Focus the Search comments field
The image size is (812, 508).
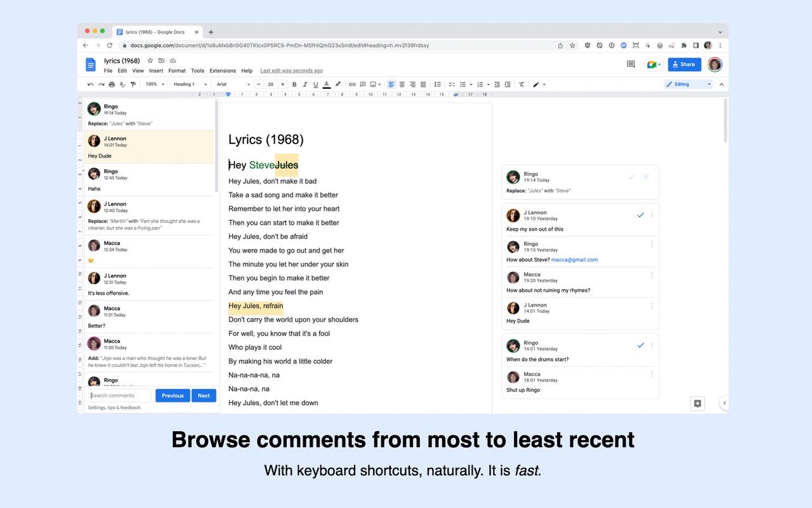click(x=119, y=396)
